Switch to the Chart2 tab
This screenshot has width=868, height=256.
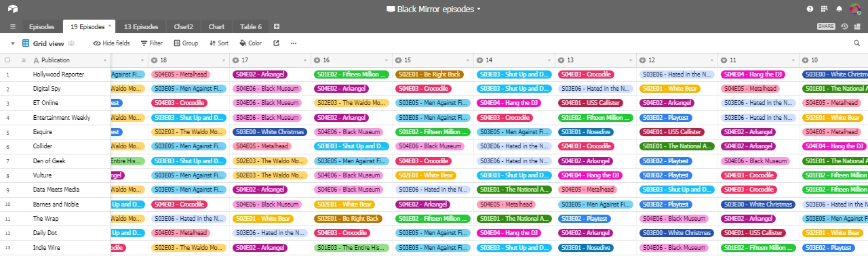coord(182,26)
